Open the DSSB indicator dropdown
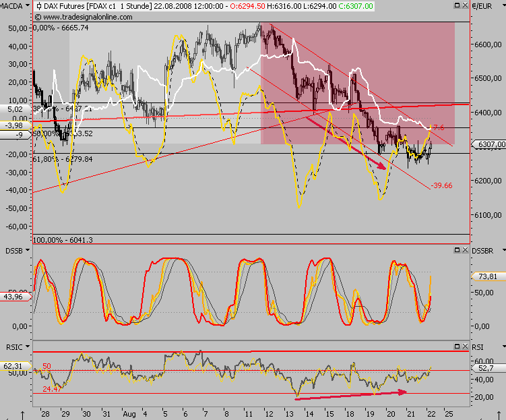 click(x=28, y=250)
